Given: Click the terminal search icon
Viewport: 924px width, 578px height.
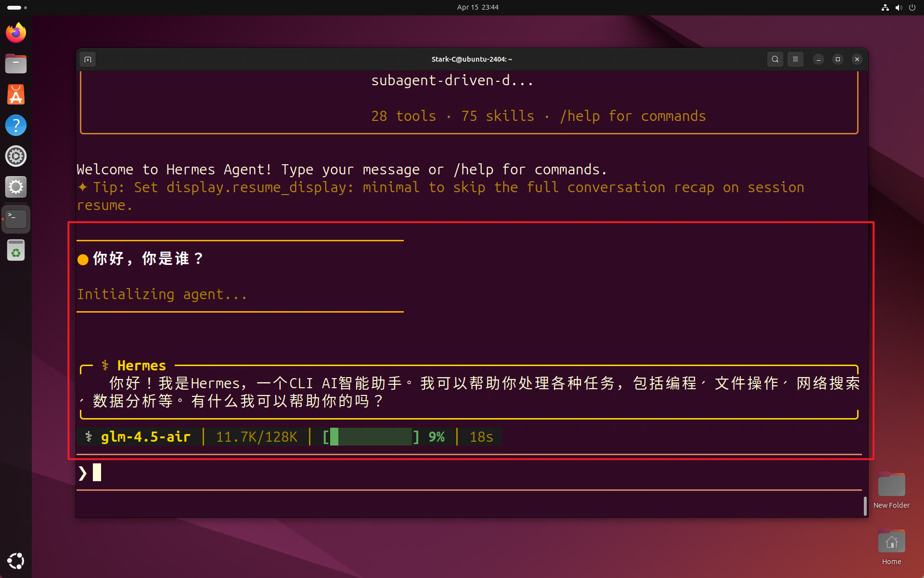Looking at the screenshot, I should 775,59.
